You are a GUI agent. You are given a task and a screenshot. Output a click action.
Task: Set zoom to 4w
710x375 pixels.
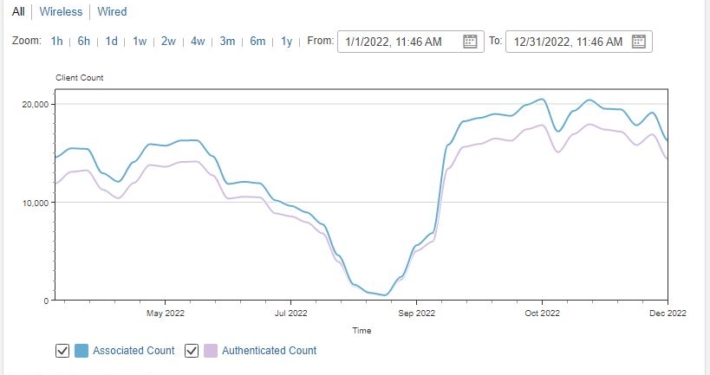tap(198, 41)
